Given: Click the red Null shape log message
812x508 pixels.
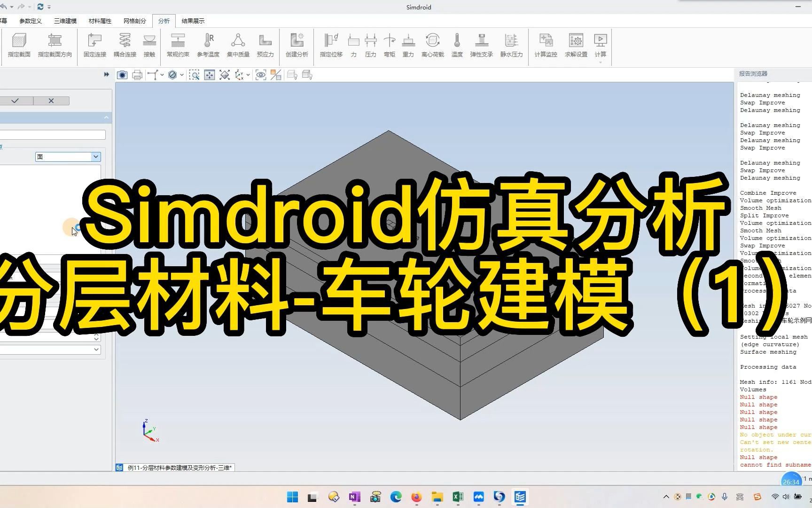Looking at the screenshot, I should click(x=758, y=397).
